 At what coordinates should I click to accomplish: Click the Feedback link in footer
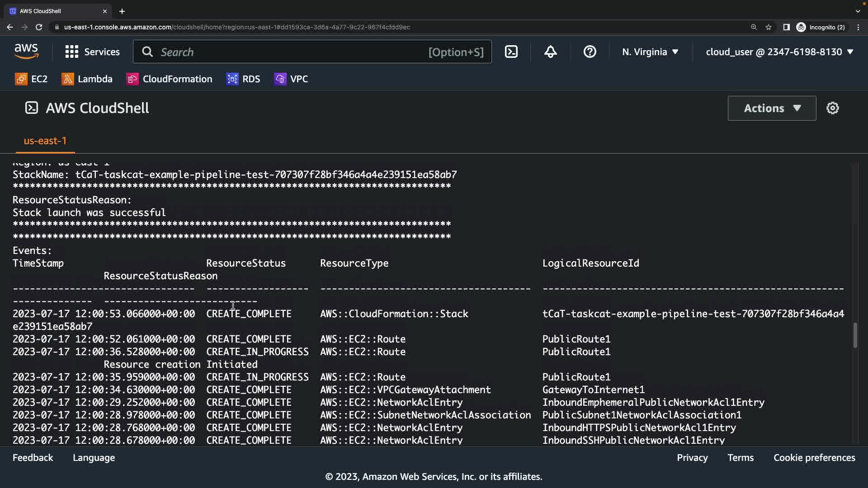pos(33,458)
